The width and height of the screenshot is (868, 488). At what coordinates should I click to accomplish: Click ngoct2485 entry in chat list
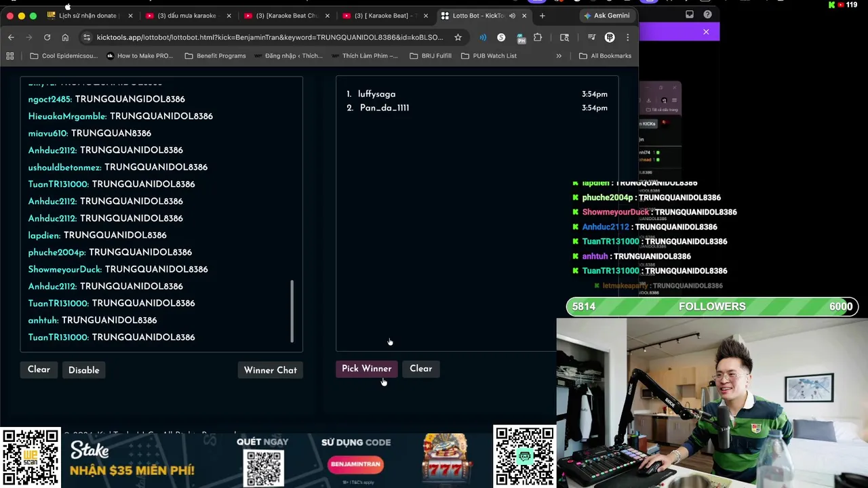[106, 99]
